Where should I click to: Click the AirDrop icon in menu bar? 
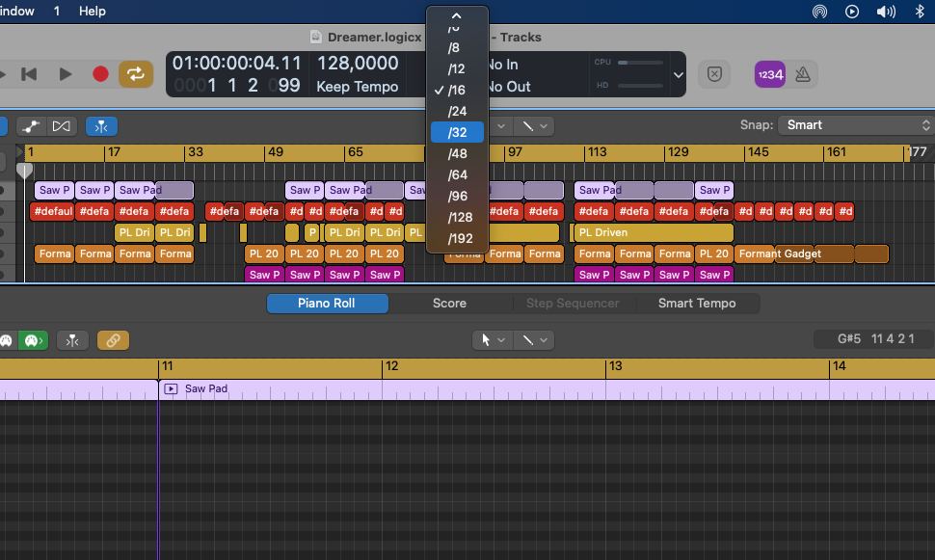tap(819, 12)
